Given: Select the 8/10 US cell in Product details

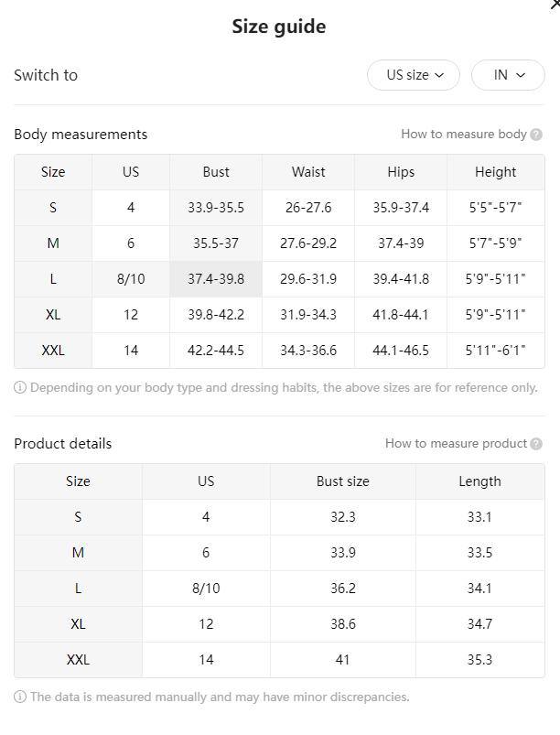Looking at the screenshot, I should click(x=206, y=589).
